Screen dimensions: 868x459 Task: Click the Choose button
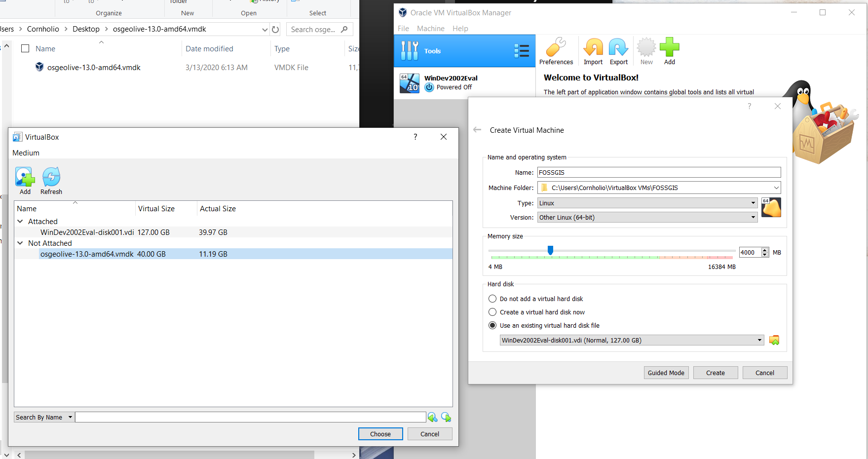(380, 434)
